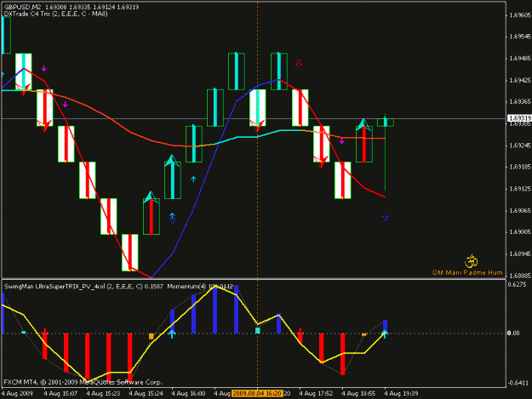Click time axis label 4 Aug 17:52
This screenshot has height=399, width=532.
pyautogui.click(x=316, y=394)
